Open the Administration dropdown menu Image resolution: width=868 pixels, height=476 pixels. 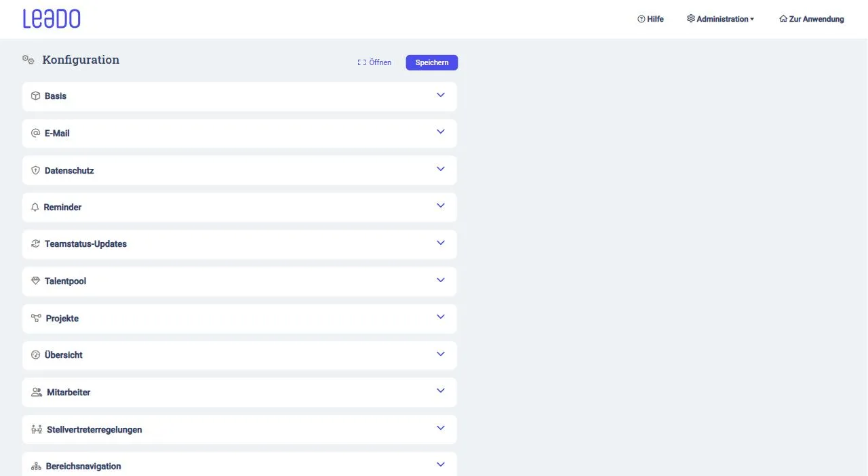[x=720, y=19]
